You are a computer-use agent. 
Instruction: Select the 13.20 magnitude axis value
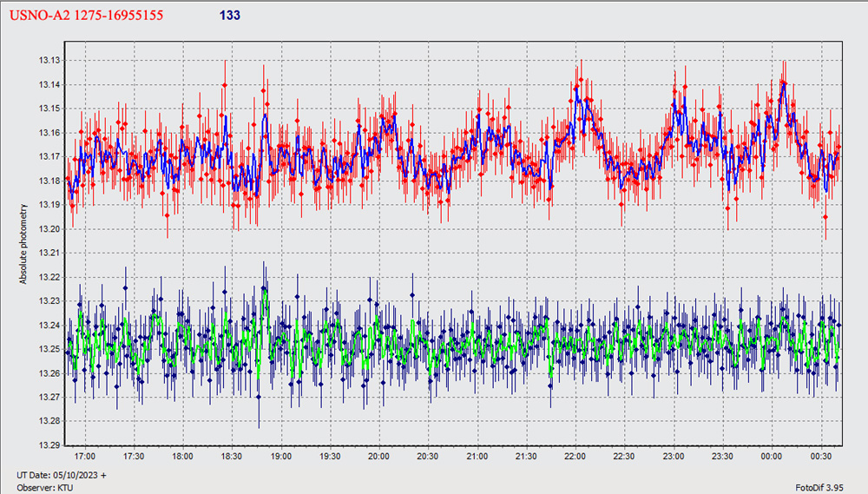pos(48,229)
